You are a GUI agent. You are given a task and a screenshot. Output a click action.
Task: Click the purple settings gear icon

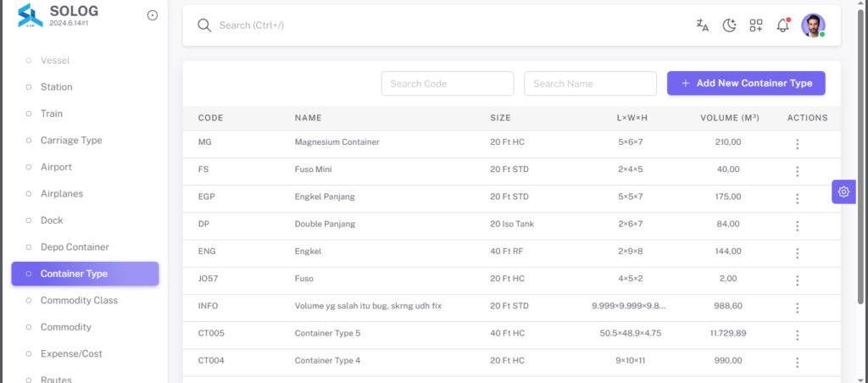pyautogui.click(x=843, y=191)
